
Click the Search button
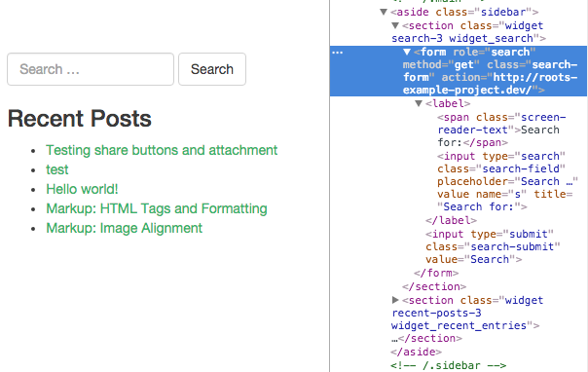[x=212, y=69]
